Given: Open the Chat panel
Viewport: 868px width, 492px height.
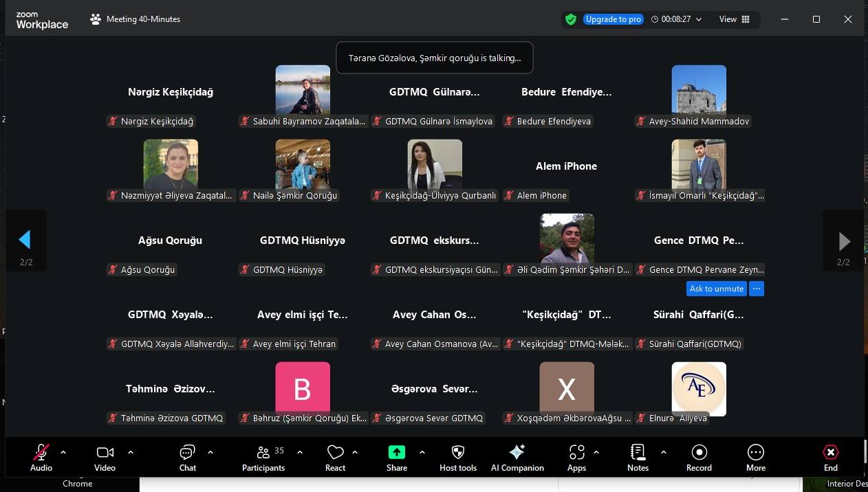Looking at the screenshot, I should coord(187,458).
